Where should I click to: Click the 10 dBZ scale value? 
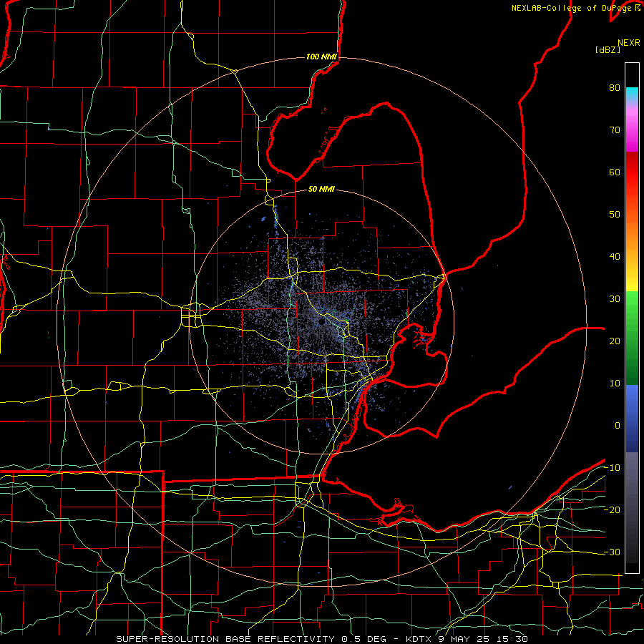pyautogui.click(x=615, y=384)
